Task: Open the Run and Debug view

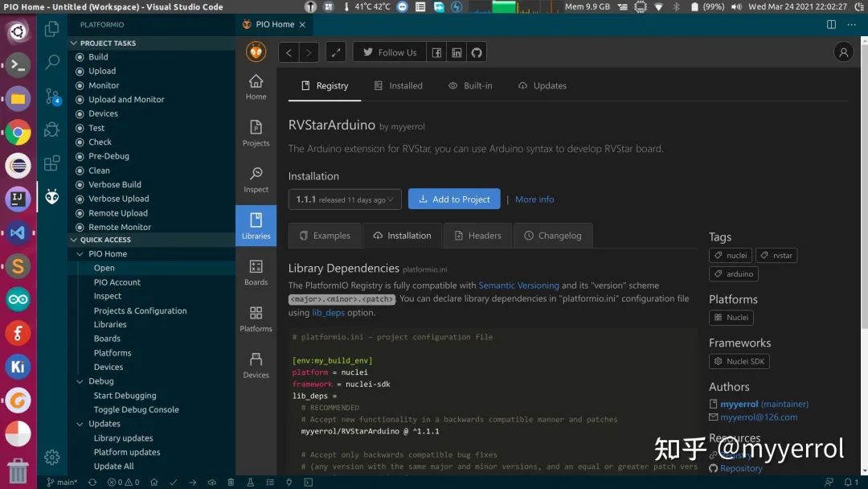Action: [51, 129]
